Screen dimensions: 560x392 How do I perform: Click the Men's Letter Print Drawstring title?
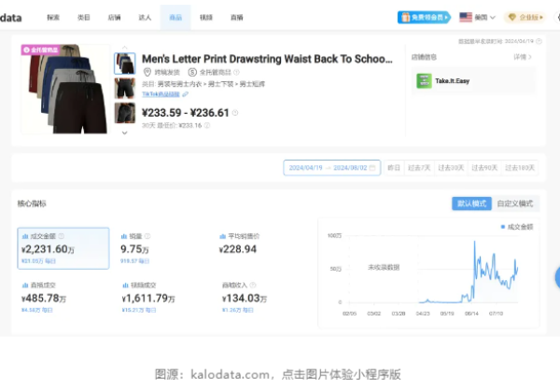point(267,59)
